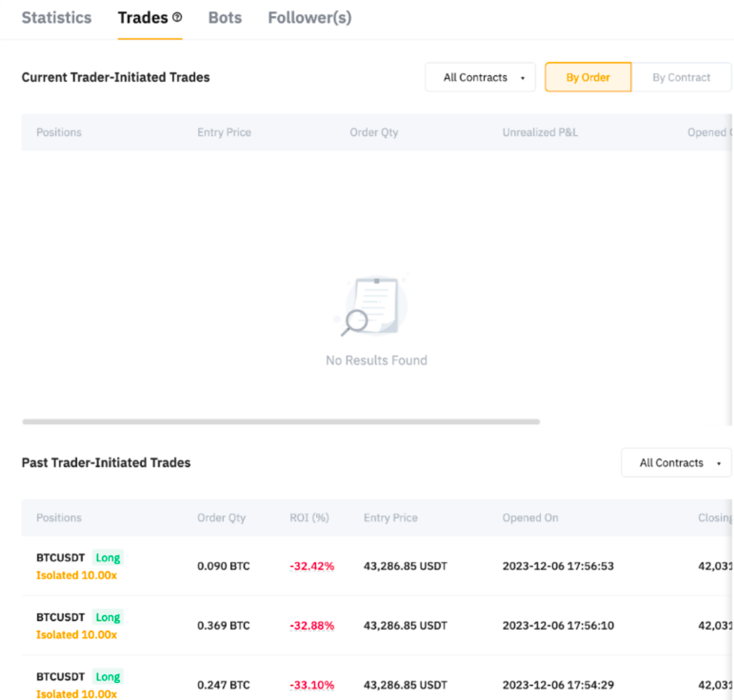Image resolution: width=734 pixels, height=700 pixels.
Task: Click the Long tag on the 0.090 BTC trade
Action: (108, 557)
